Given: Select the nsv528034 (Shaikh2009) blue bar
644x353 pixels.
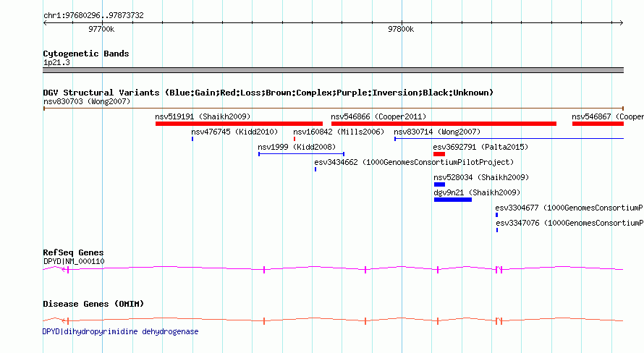Looking at the screenshot, I should (x=439, y=184).
